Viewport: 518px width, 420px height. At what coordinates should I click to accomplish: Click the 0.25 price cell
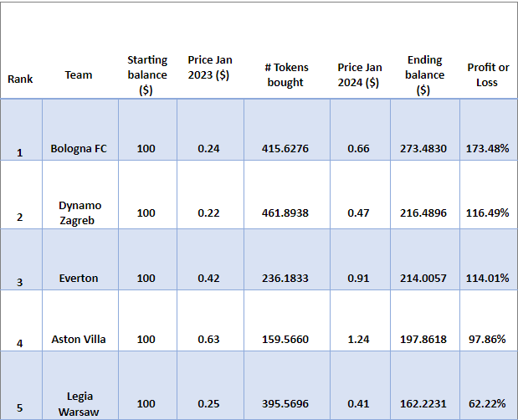[208, 404]
